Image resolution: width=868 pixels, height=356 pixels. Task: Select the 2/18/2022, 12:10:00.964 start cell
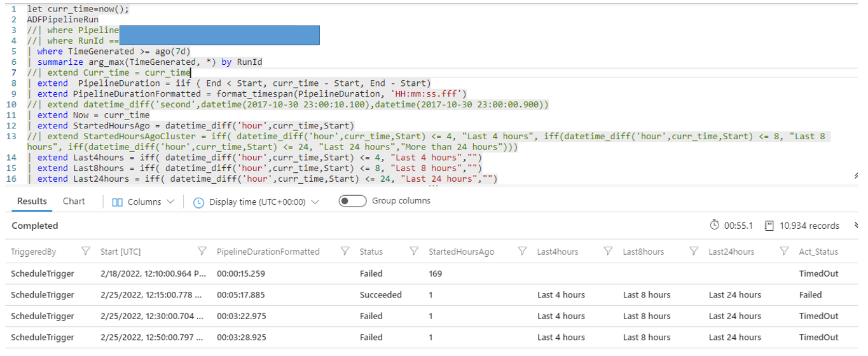[153, 273]
